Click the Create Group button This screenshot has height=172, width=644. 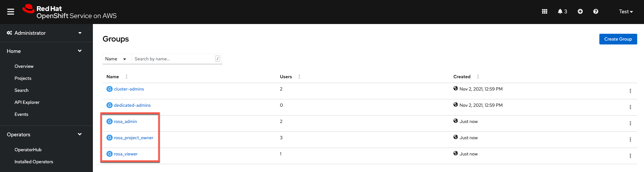point(618,39)
